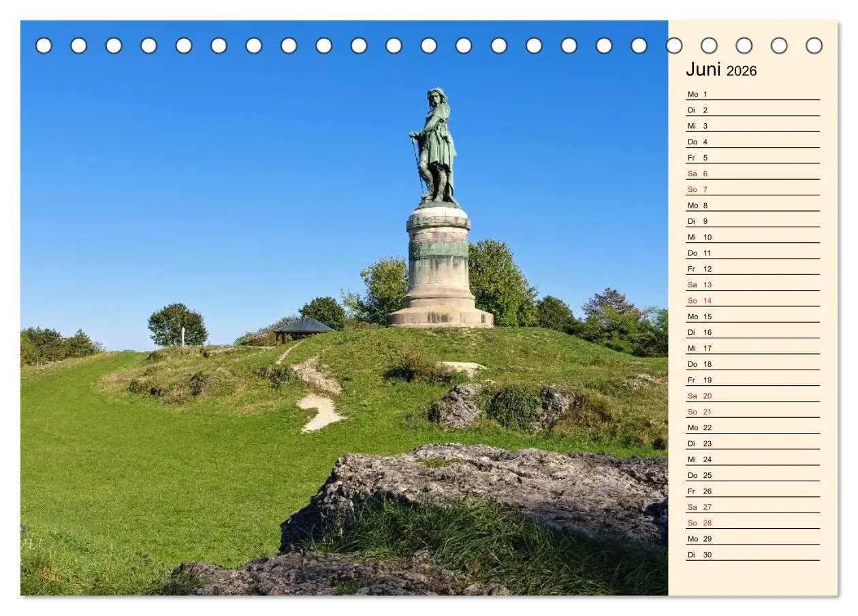The width and height of the screenshot is (858, 616).
Task: Select the 'Fr 5' calendar row
Action: pos(752,158)
